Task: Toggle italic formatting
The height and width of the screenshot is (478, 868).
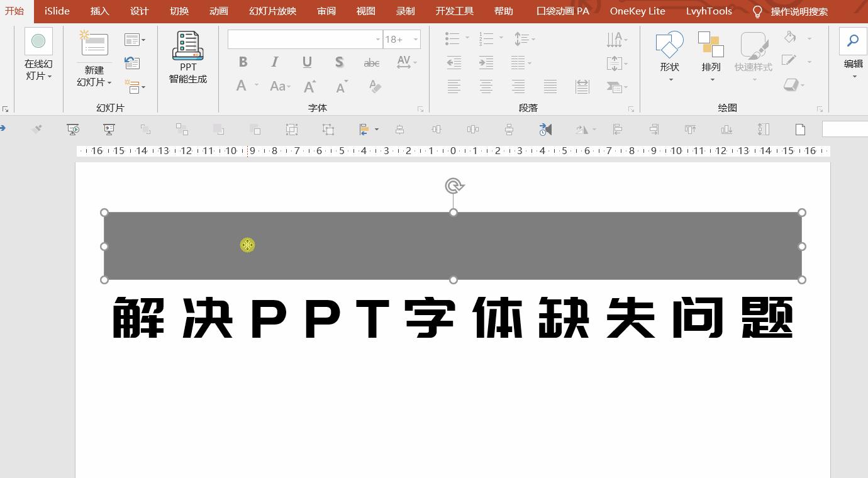Action: (274, 62)
